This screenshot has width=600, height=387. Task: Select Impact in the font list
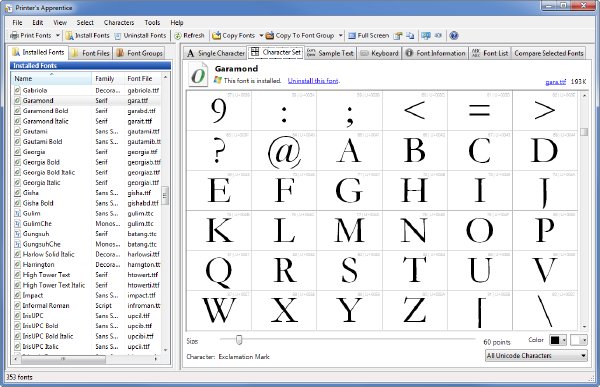(86, 295)
